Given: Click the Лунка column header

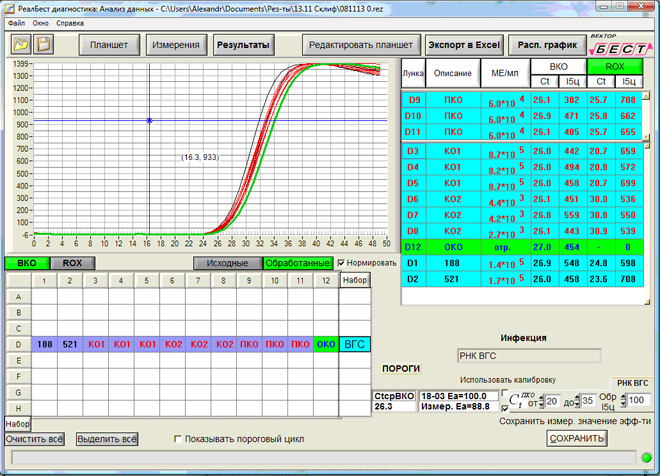Looking at the screenshot, I should pos(413,73).
